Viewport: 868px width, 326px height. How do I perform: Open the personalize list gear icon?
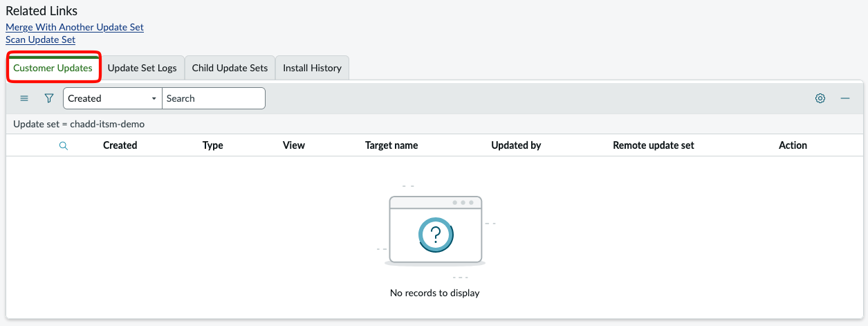coord(820,98)
